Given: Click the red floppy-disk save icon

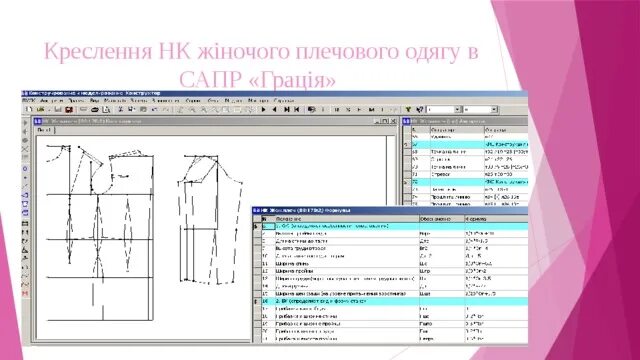Looking at the screenshot, I should click(69, 109).
